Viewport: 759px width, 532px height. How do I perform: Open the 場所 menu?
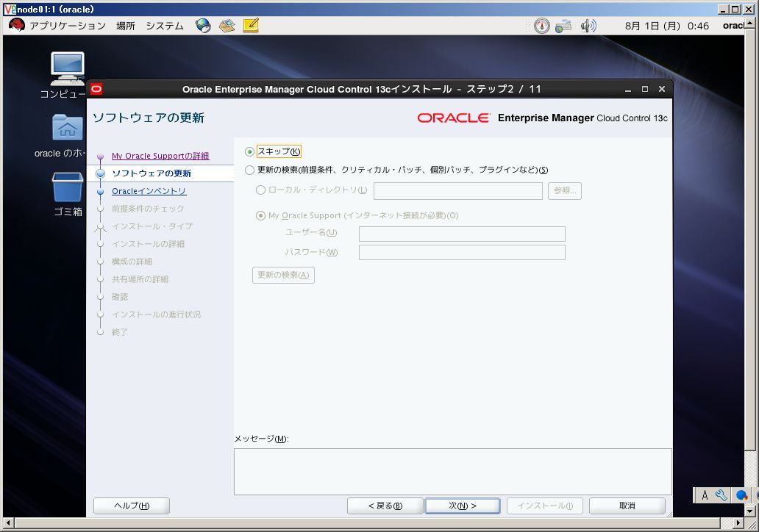coord(125,26)
